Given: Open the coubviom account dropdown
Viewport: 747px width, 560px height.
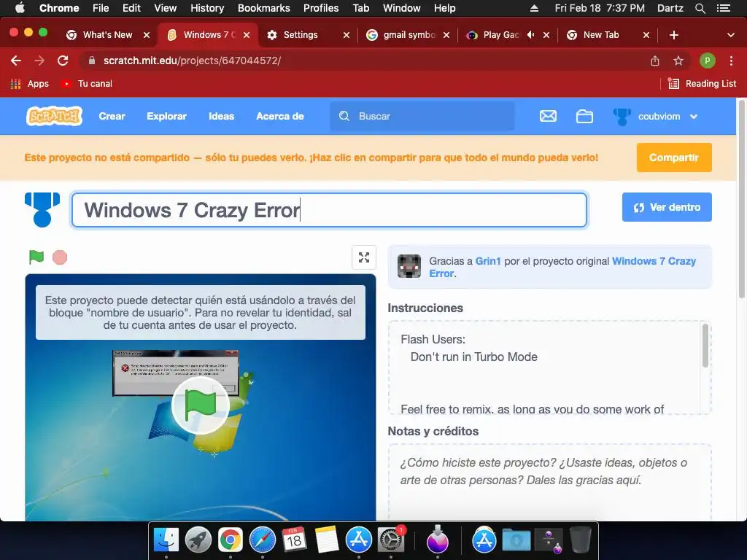Looking at the screenshot, I should [694, 116].
